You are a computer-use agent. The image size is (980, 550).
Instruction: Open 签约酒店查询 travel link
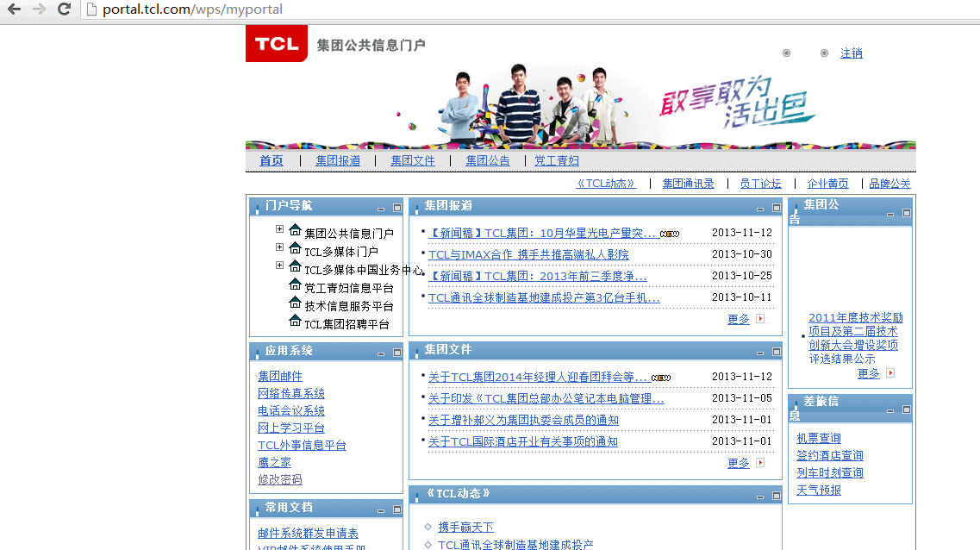[830, 456]
